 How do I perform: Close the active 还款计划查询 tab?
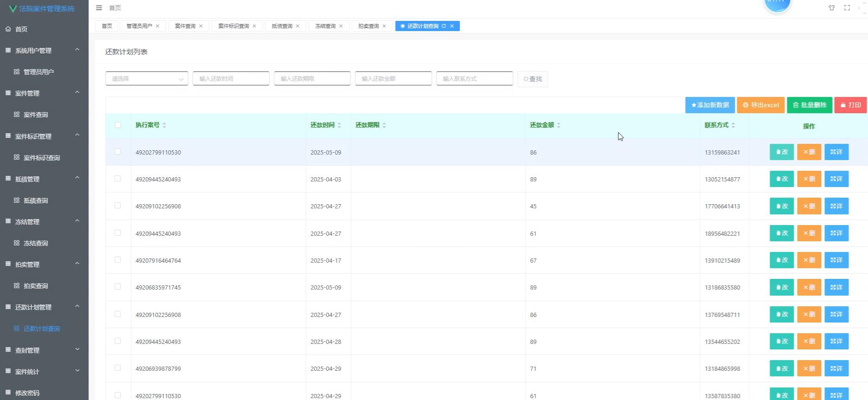coord(452,26)
